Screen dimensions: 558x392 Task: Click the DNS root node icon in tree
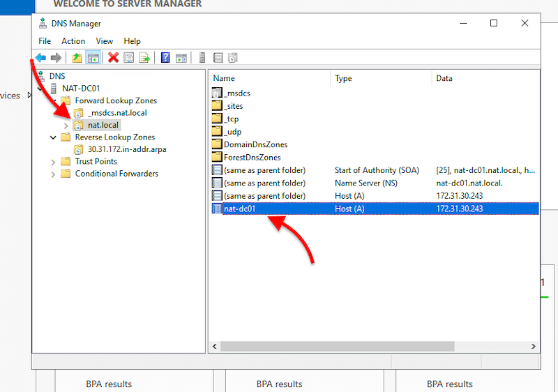coord(41,76)
